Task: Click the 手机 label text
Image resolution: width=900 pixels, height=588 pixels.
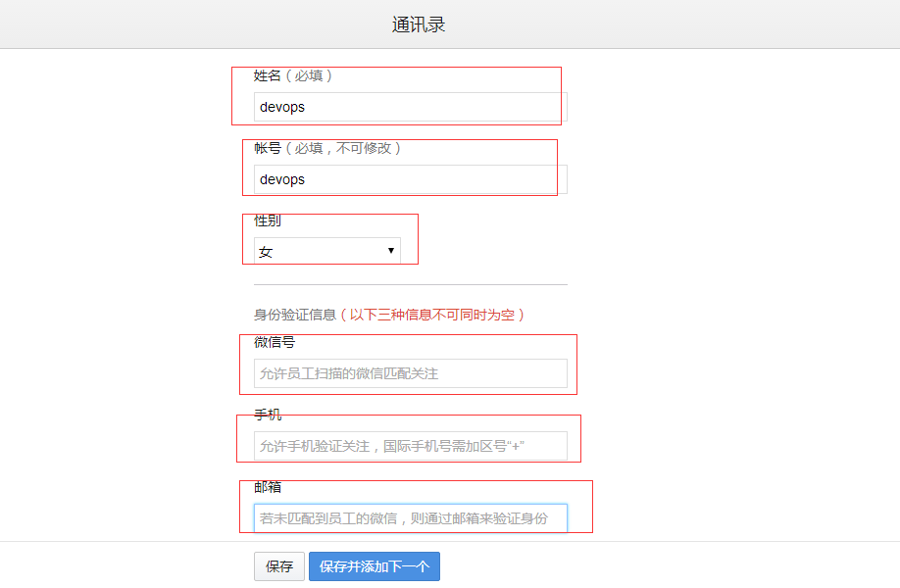Action: [268, 415]
